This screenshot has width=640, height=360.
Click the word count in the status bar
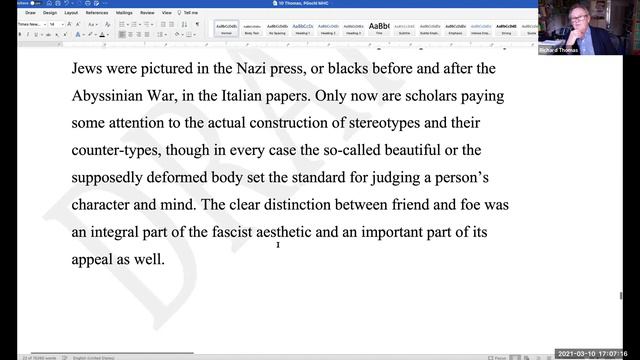point(39,358)
